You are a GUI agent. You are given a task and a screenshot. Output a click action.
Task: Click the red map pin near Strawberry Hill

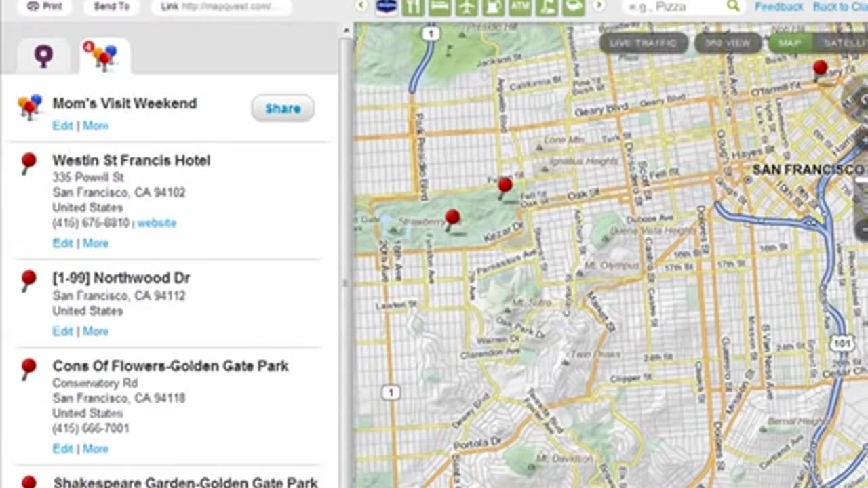click(x=452, y=219)
